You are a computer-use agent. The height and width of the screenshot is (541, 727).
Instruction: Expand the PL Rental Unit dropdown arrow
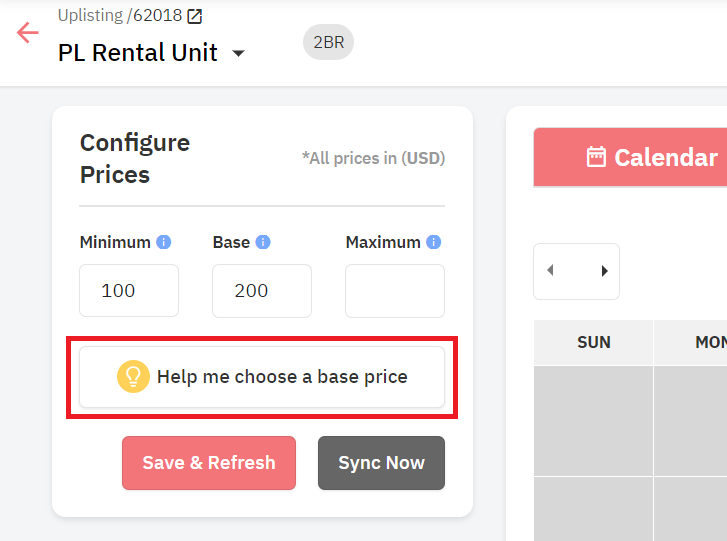(238, 53)
